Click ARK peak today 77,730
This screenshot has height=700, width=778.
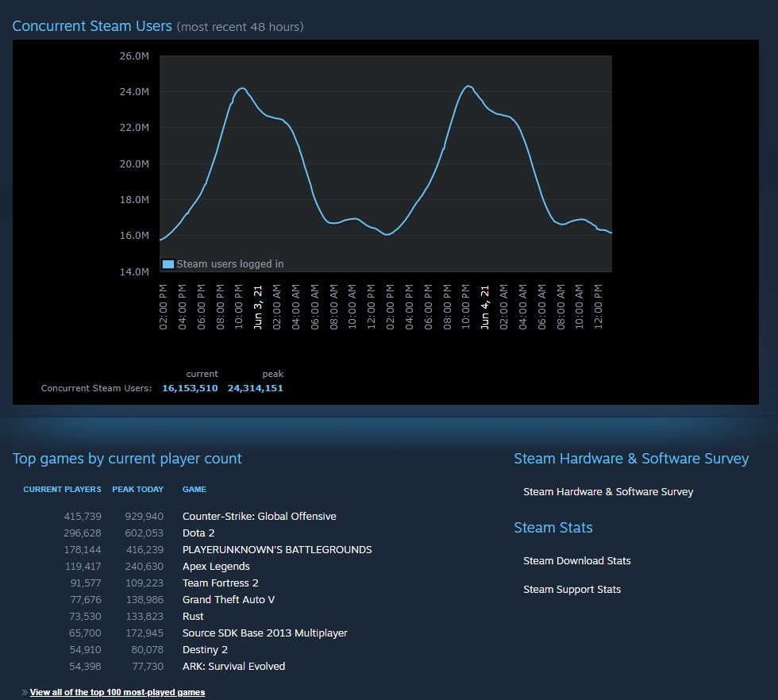point(148,666)
